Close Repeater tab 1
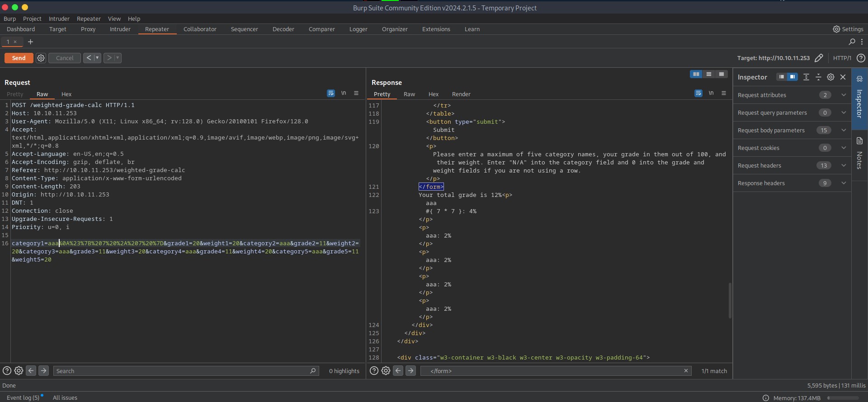Viewport: 868px width, 402px height. 15,42
